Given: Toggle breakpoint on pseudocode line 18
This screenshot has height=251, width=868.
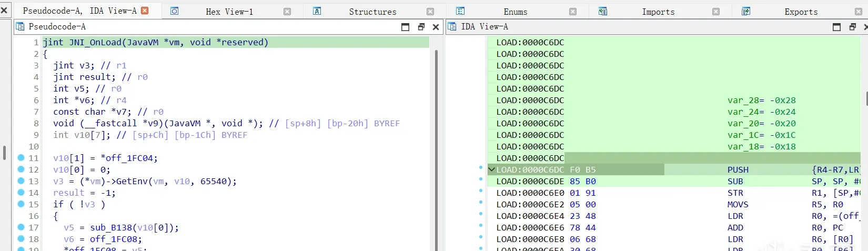Looking at the screenshot, I should [x=21, y=238].
